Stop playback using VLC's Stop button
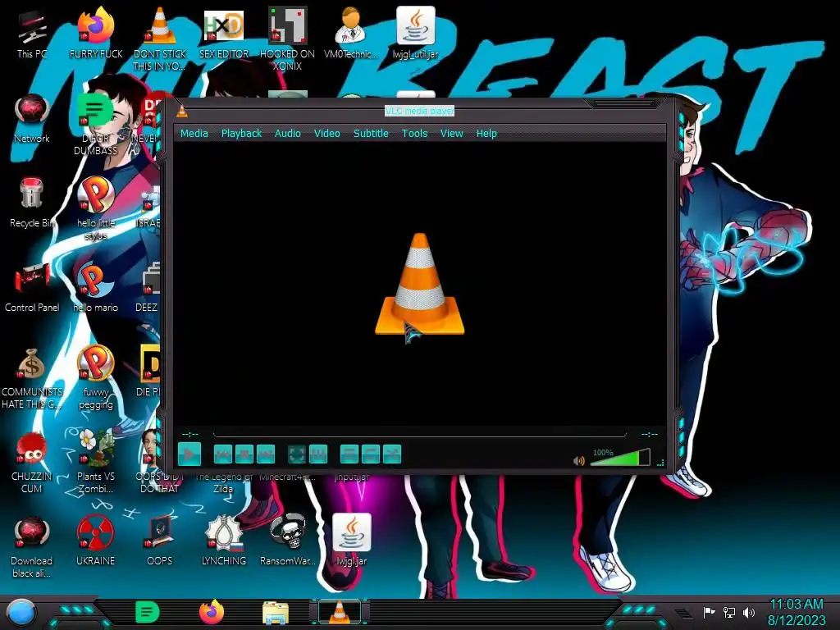This screenshot has height=630, width=840. pos(244,454)
